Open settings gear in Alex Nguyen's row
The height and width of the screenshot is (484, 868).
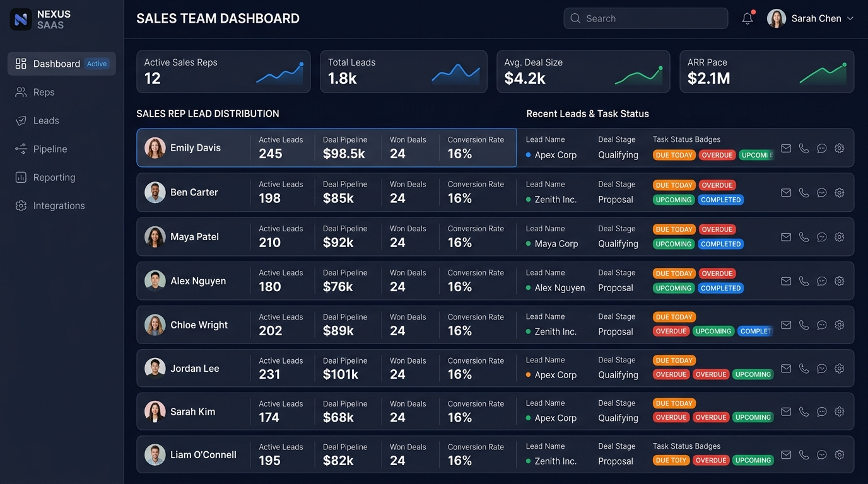tap(839, 281)
